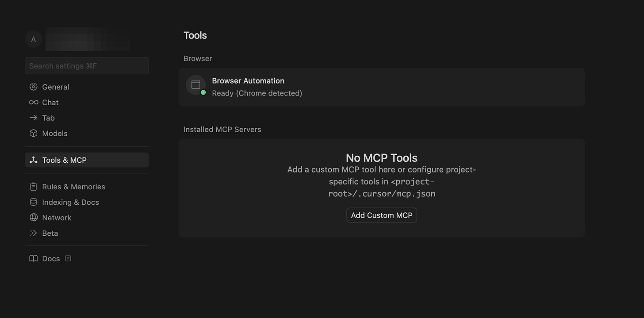The width and height of the screenshot is (644, 318).
Task: Open Models via the cube icon
Action: pos(33,133)
